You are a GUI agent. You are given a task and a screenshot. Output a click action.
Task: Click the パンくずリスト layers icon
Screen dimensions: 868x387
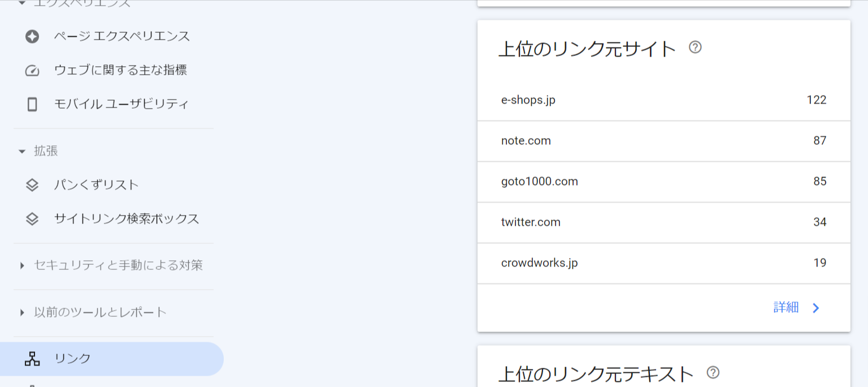tap(32, 185)
